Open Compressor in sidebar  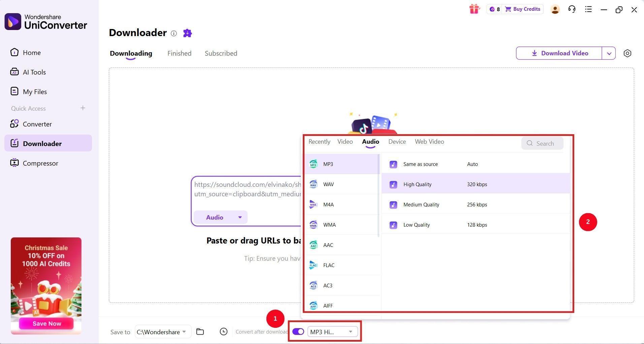tap(48, 163)
